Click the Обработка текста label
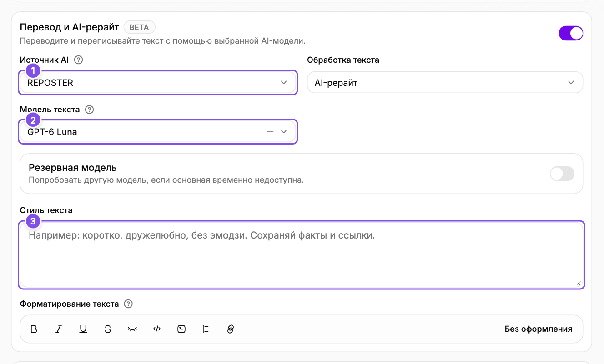 (343, 60)
